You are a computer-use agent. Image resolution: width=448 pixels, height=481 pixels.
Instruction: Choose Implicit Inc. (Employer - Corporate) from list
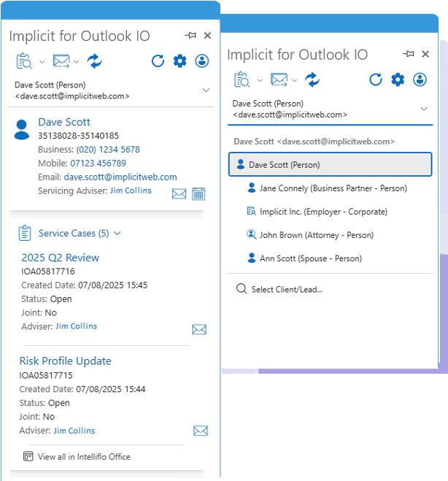click(x=323, y=212)
